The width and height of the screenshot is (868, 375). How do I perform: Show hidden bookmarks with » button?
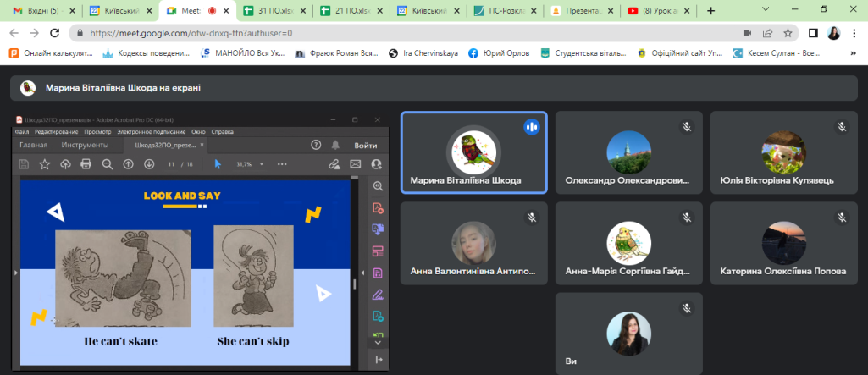[853, 53]
